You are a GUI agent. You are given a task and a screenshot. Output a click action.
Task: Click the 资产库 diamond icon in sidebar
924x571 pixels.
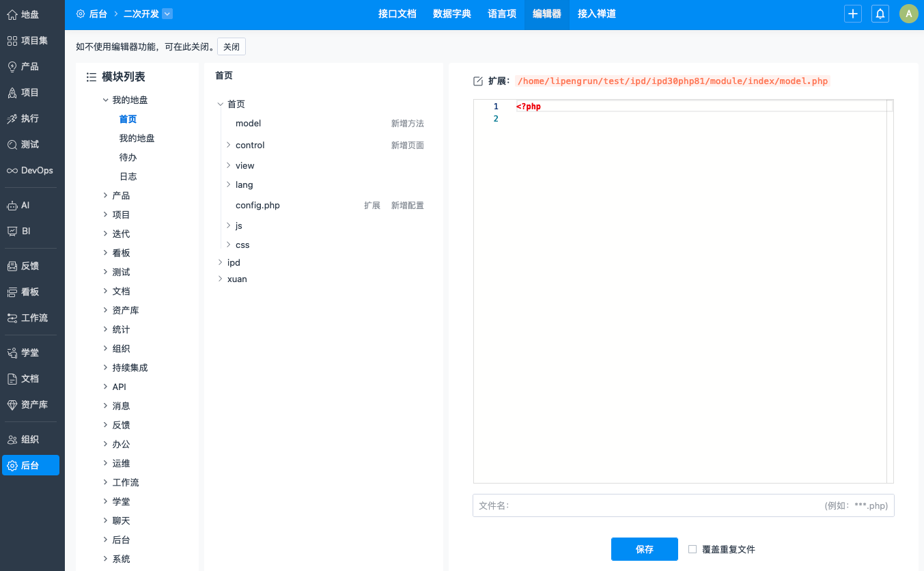click(x=12, y=405)
